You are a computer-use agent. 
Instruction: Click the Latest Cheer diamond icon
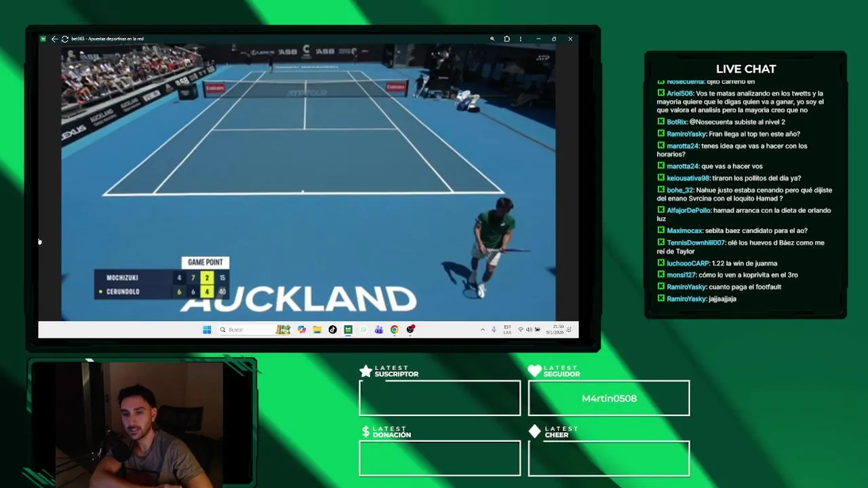pos(535,431)
